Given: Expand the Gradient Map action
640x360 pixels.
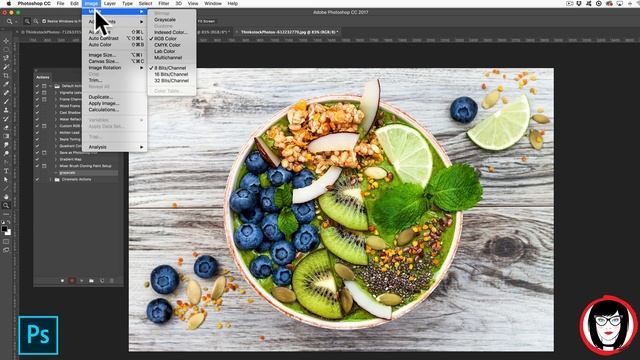Looking at the screenshot, I should point(56,159).
